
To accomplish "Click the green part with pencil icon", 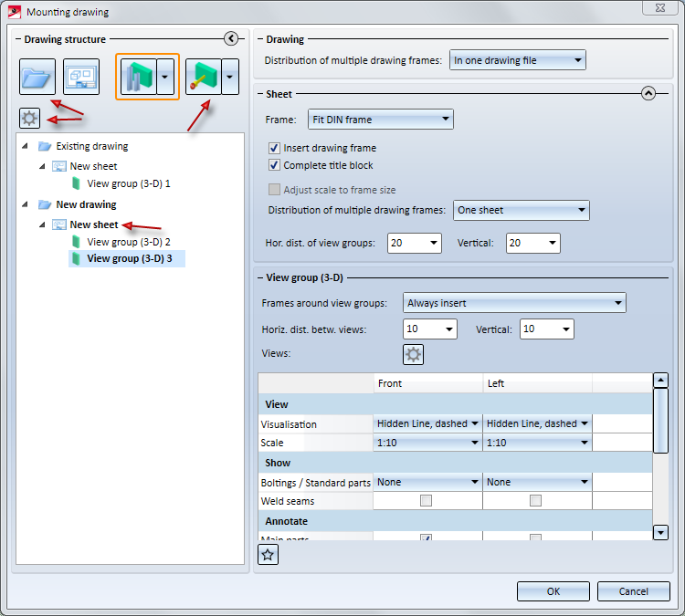I will pyautogui.click(x=203, y=77).
